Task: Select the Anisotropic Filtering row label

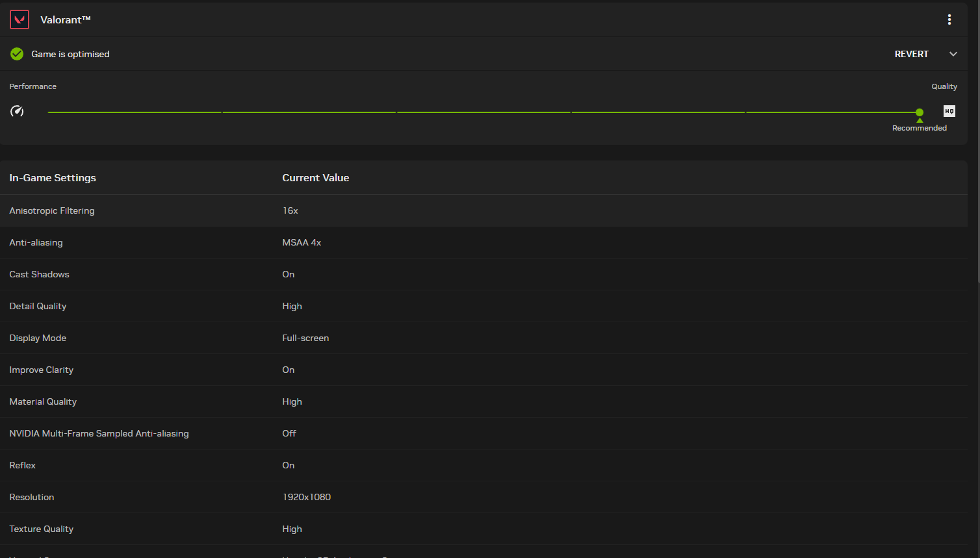Action: click(52, 210)
